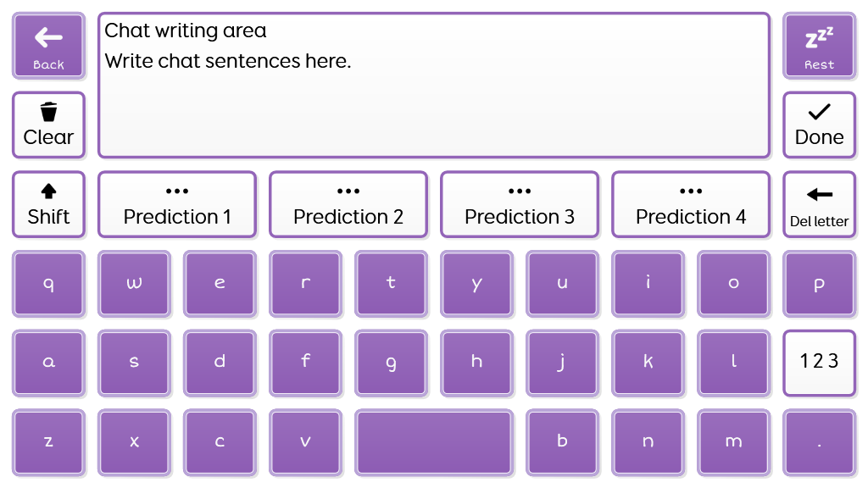Viewport: 868px width, 488px height.
Task: Hit the letter p key
Action: (x=819, y=284)
